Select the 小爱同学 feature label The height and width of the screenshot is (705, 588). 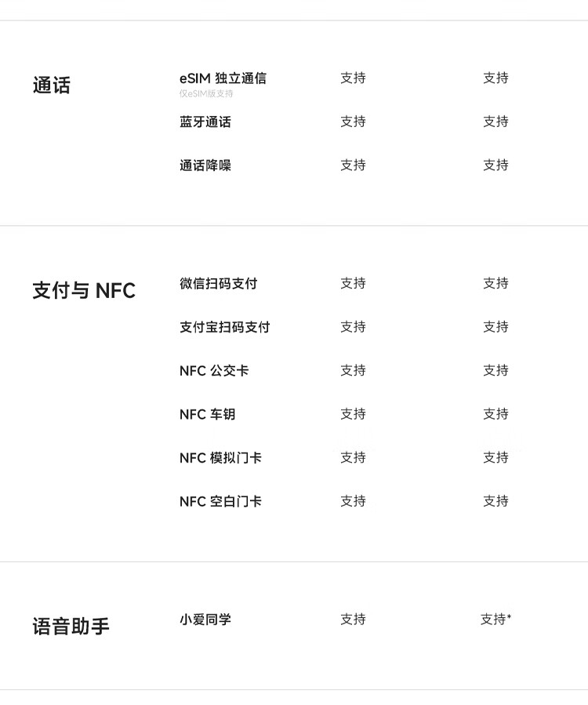[x=205, y=620]
